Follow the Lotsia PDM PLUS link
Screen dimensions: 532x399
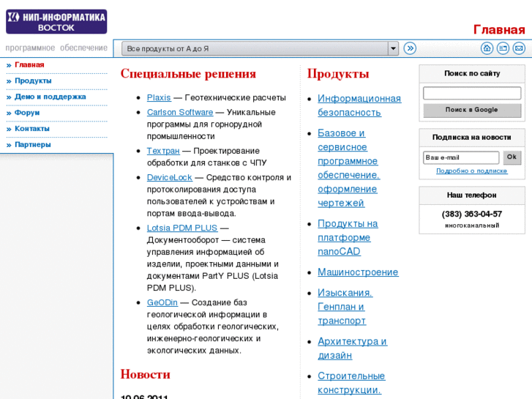pyautogui.click(x=182, y=228)
